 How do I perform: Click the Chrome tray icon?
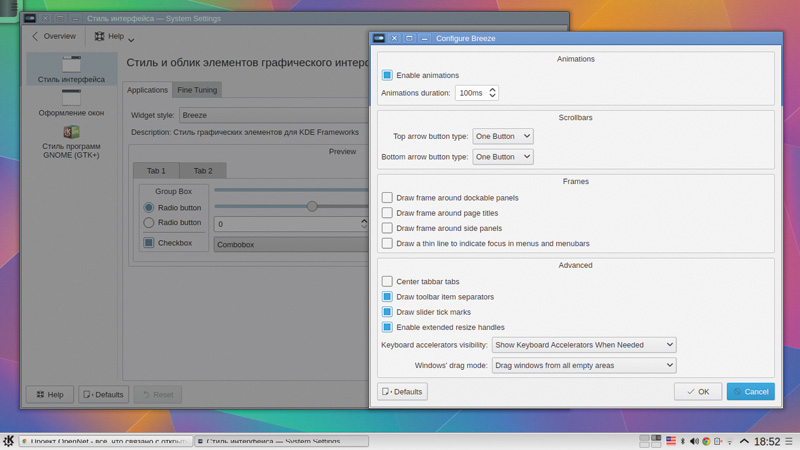[706, 441]
